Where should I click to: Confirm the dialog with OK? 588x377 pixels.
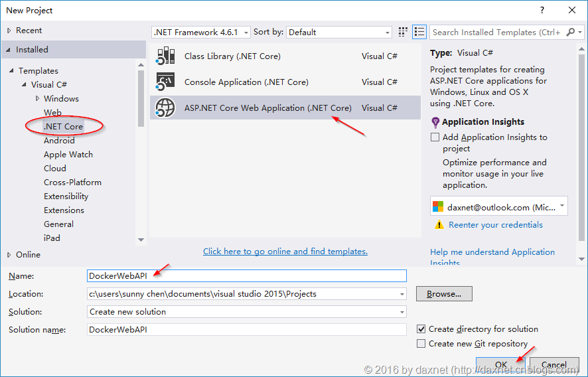pos(500,364)
